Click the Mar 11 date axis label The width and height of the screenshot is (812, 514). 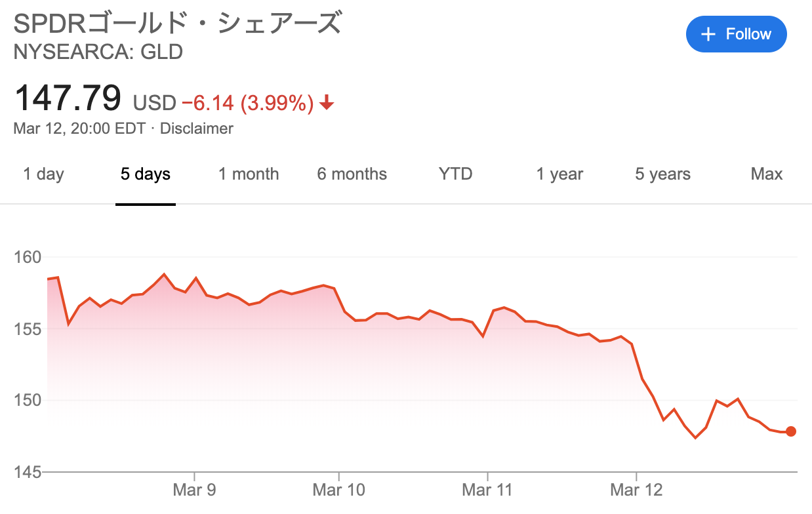point(487,490)
